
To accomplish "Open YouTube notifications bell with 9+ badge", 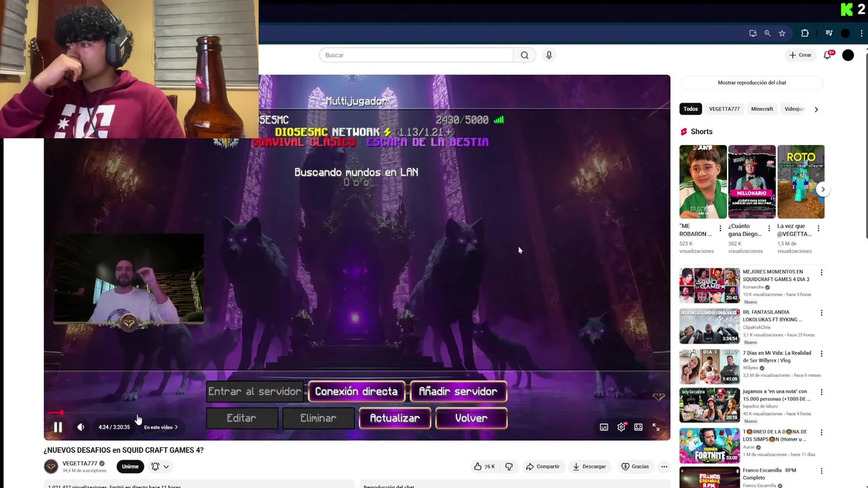I will 827,55.
